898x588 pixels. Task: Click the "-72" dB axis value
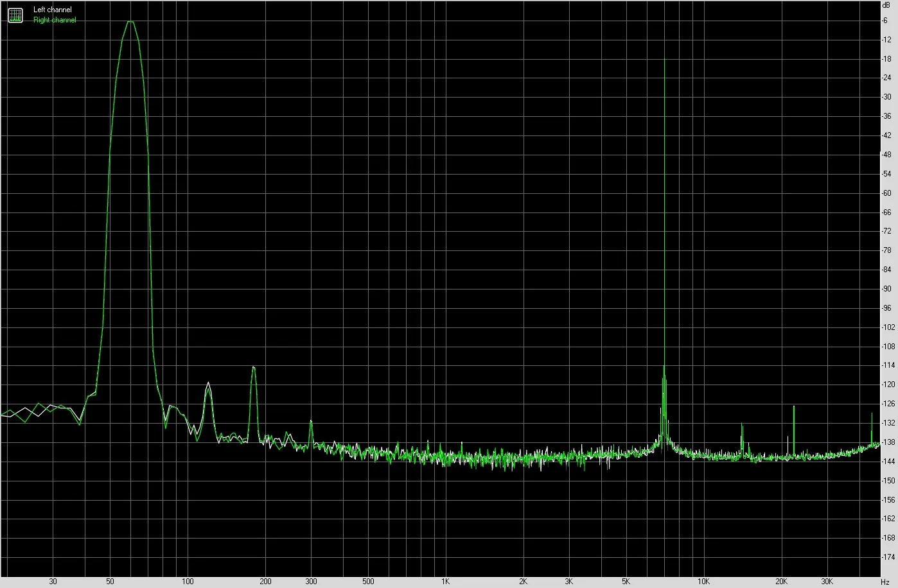pyautogui.click(x=887, y=231)
